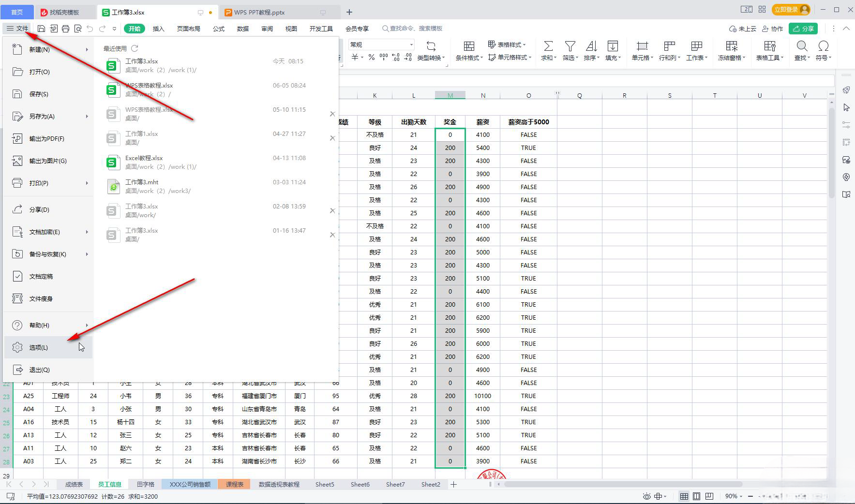The width and height of the screenshot is (855, 504).
Task: Click the 条件格式 conditional format icon
Action: (x=469, y=46)
